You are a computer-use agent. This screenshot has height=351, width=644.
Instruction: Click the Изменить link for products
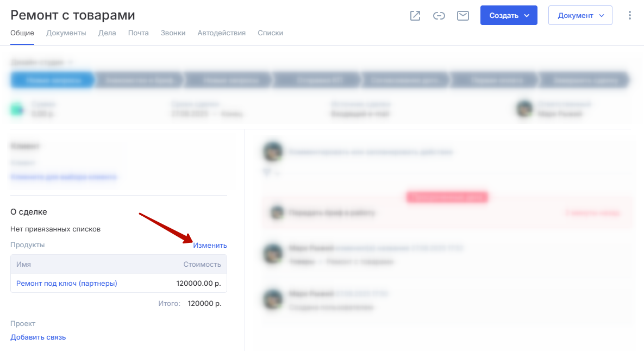coord(210,246)
